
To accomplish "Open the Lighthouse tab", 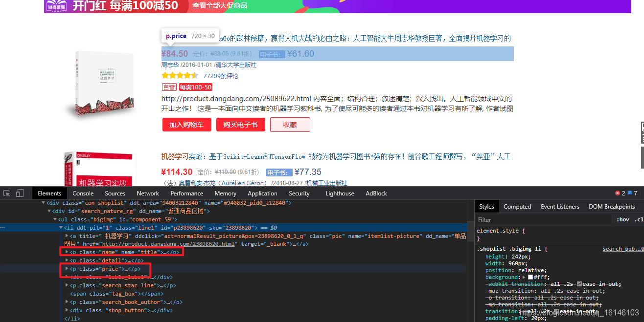I will [x=340, y=193].
